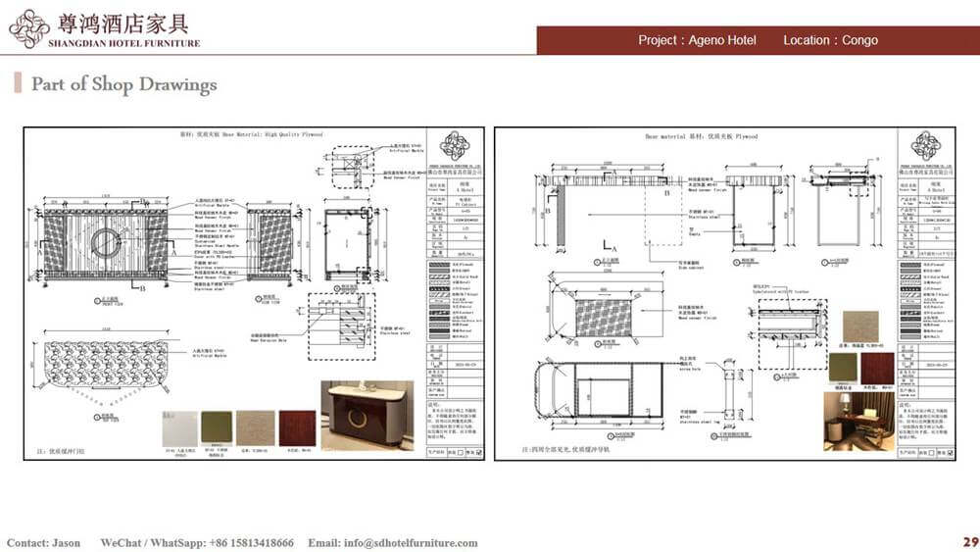The height and width of the screenshot is (552, 980).
Task: Toggle the checked box in left drawing's title block
Action: pos(480,453)
